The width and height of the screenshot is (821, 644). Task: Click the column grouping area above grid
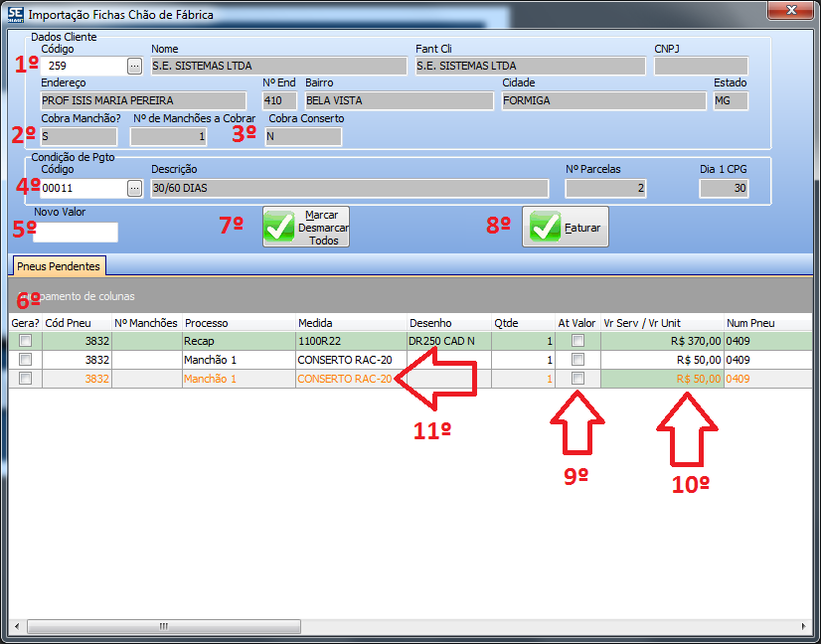[x=398, y=296]
